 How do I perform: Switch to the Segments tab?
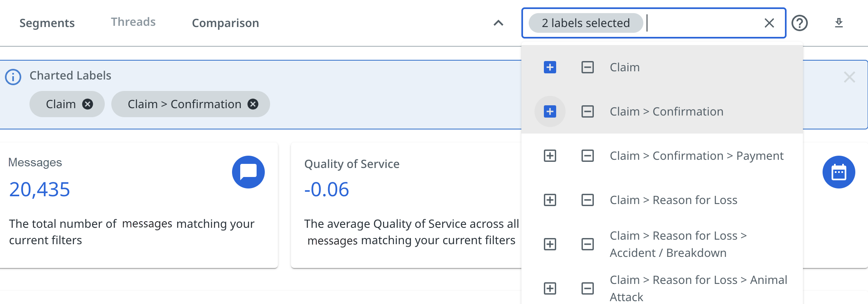47,23
